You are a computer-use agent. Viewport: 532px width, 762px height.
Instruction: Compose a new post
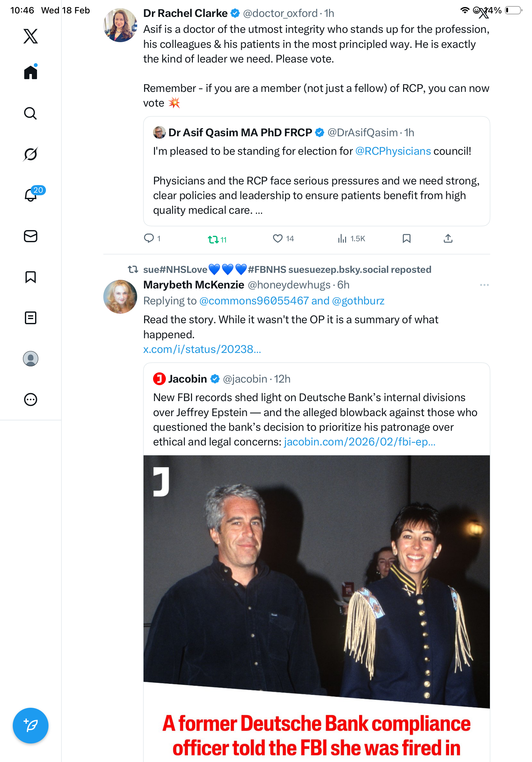point(31,726)
